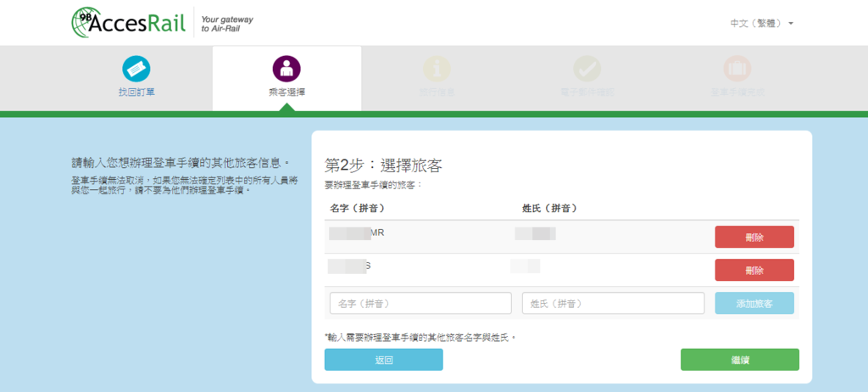Click the 添加旅客 button
The image size is (868, 392).
pyautogui.click(x=754, y=303)
